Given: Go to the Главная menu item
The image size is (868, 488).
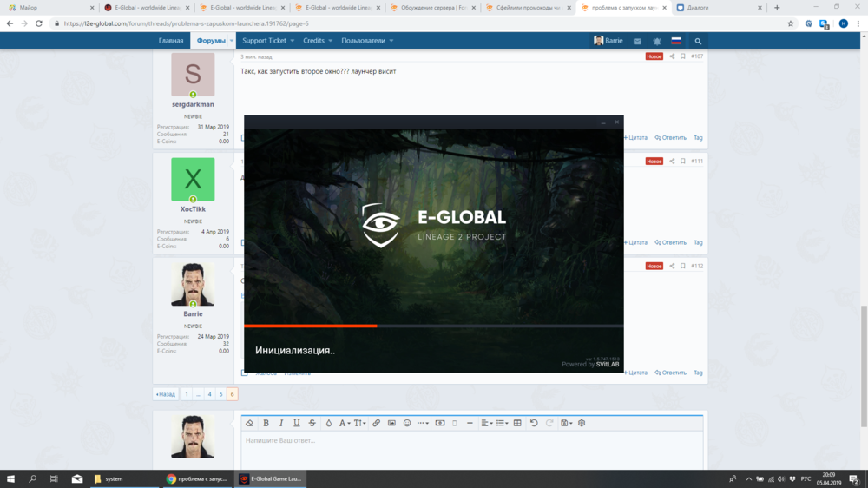Looking at the screenshot, I should (171, 41).
